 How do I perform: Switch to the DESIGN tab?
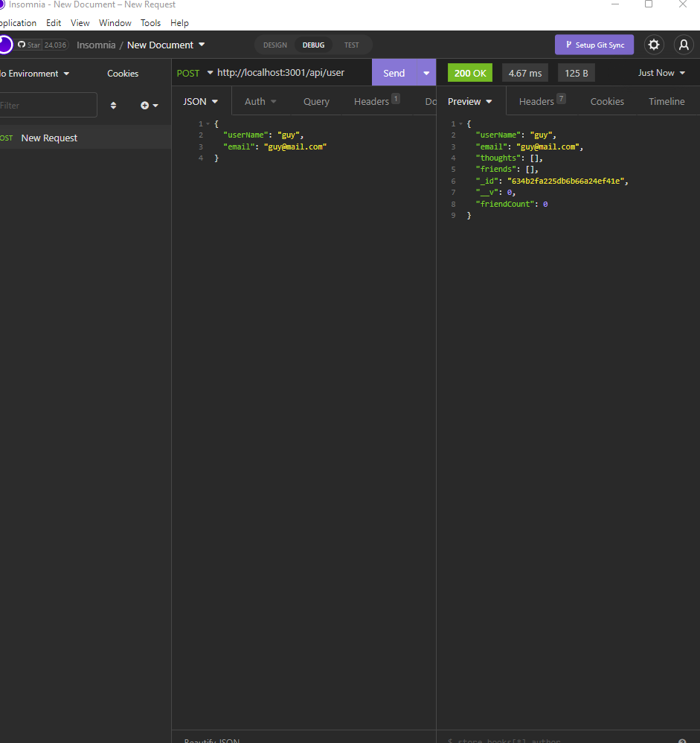point(274,45)
